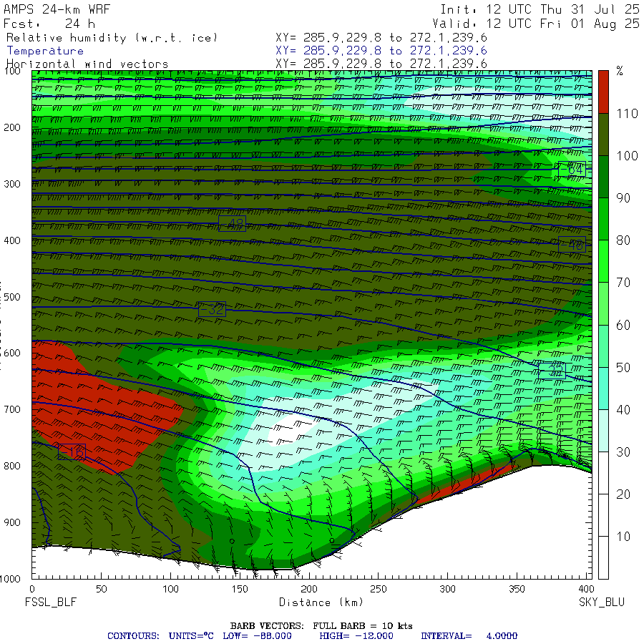Click the "CONTOURS: UNITS=°C" footer text
This screenshot has width=644, height=644.
point(160,636)
